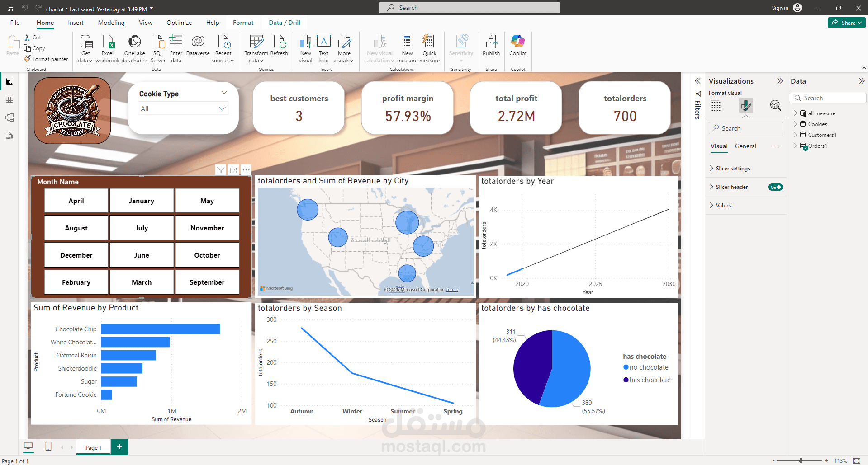The image size is (868, 465).
Task: Expand the Orders1 table
Action: pyautogui.click(x=796, y=146)
